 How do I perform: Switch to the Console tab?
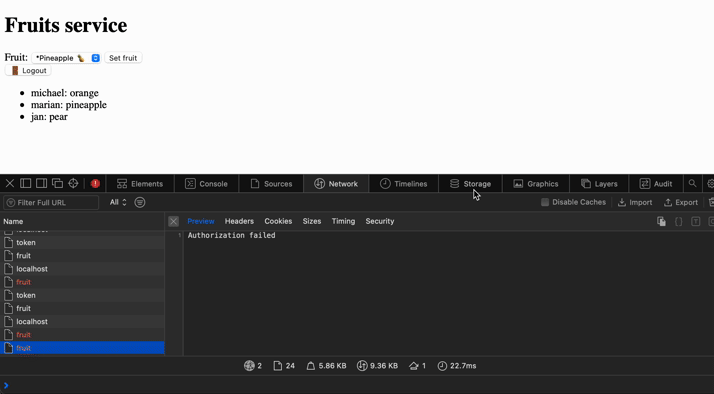tap(206, 184)
